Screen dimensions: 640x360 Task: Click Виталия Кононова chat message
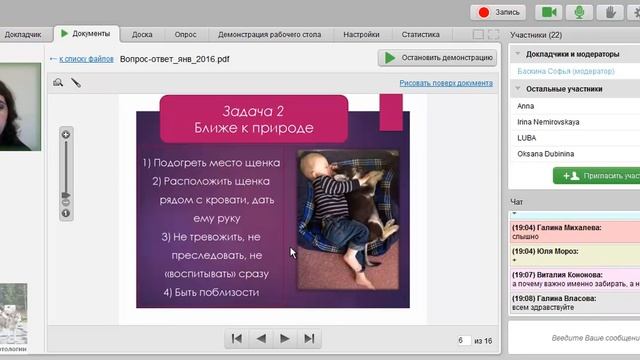[576, 279]
